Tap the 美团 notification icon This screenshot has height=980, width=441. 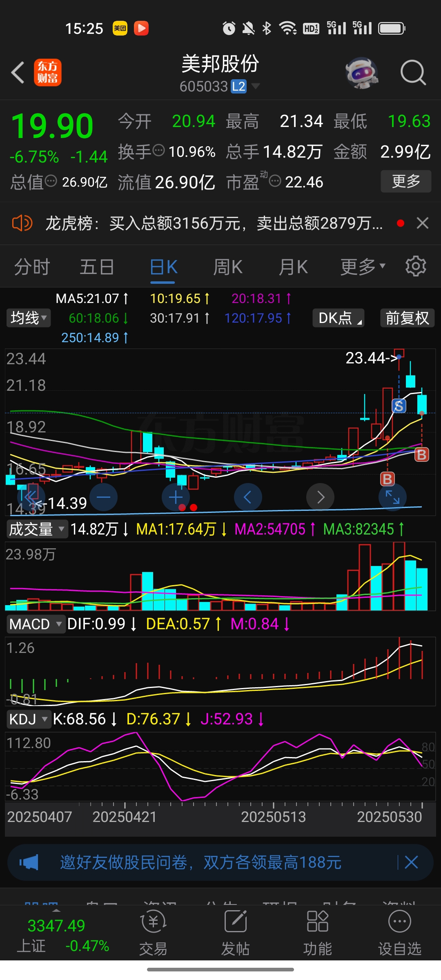(120, 28)
